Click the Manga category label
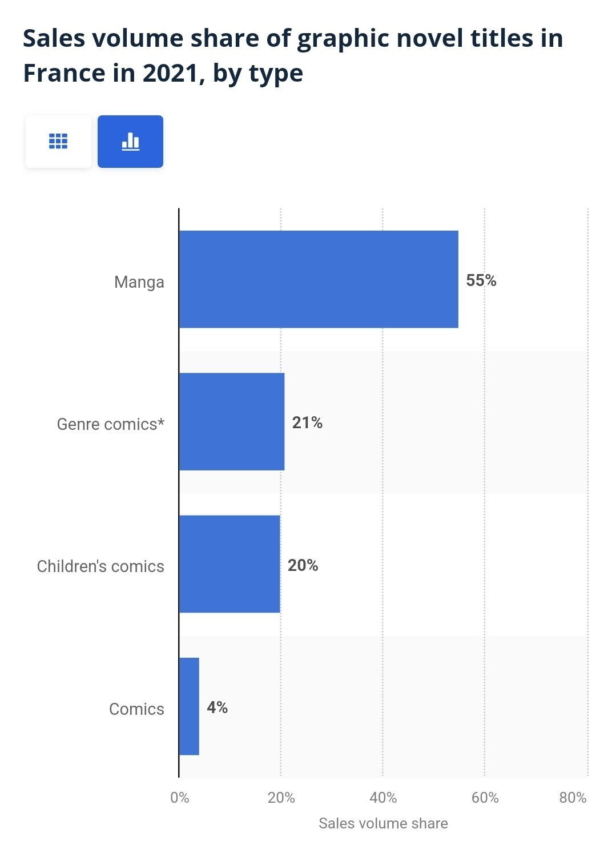The height and width of the screenshot is (845, 616). click(139, 282)
